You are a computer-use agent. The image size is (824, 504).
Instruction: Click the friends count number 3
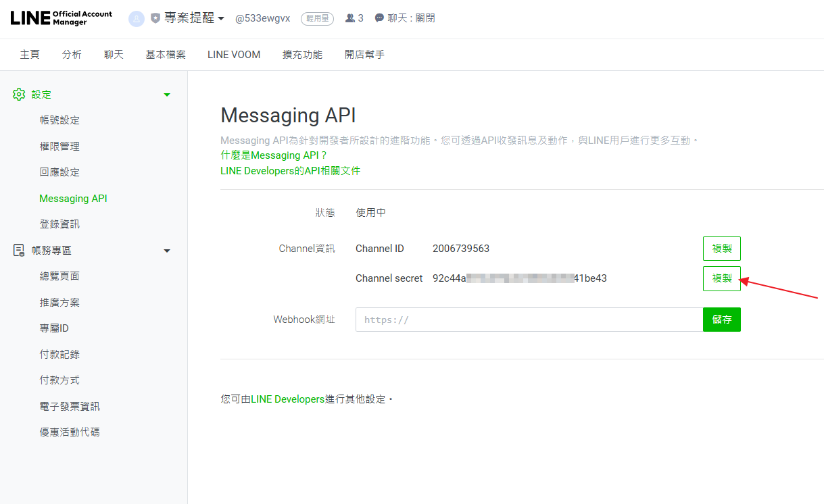[x=361, y=18]
